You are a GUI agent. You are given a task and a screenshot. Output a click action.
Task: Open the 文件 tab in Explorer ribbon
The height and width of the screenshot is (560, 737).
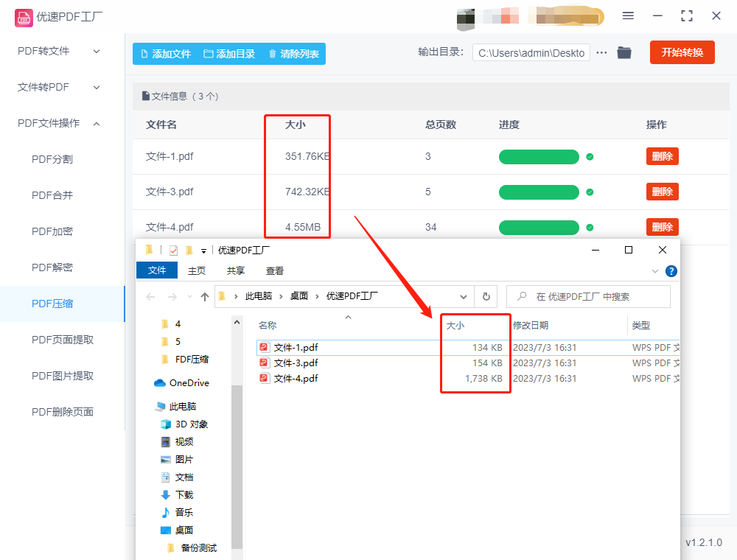[x=157, y=270]
